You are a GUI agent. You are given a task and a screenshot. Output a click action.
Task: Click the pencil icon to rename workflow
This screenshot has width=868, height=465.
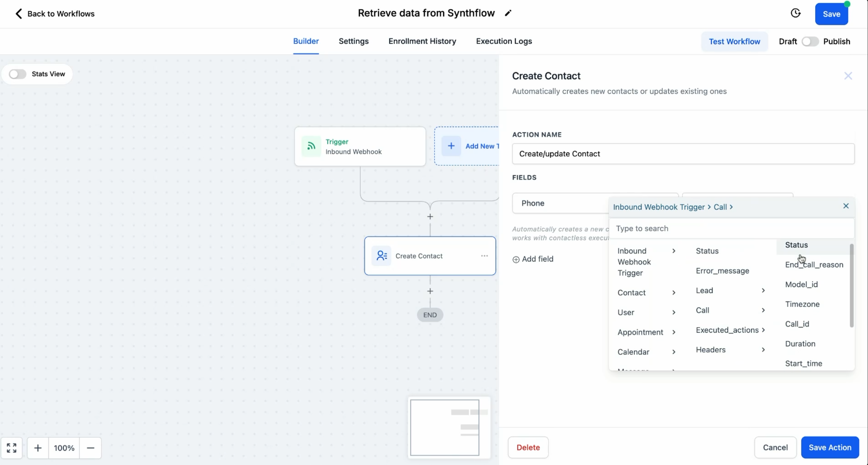click(508, 13)
